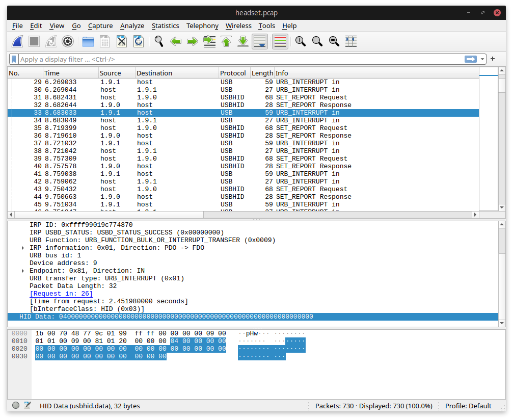Select URB transfer type detail line

coord(106,278)
